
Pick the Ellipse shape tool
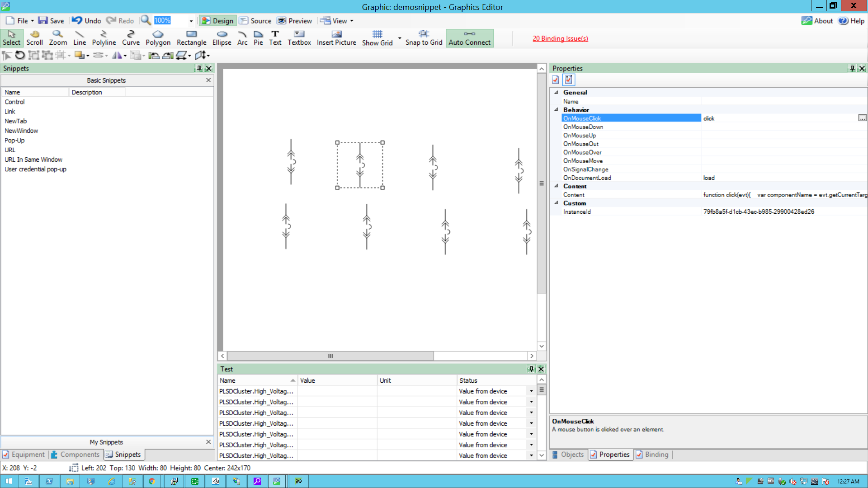click(x=222, y=38)
